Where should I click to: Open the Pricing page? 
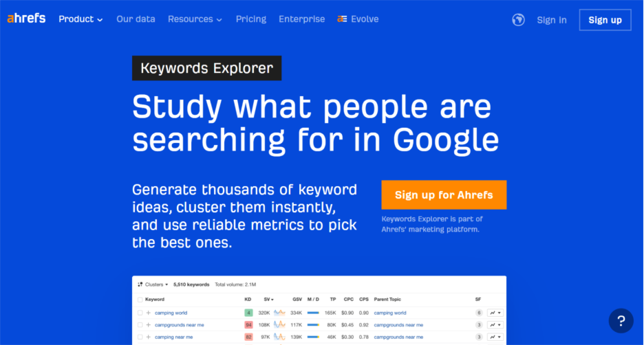pos(250,19)
